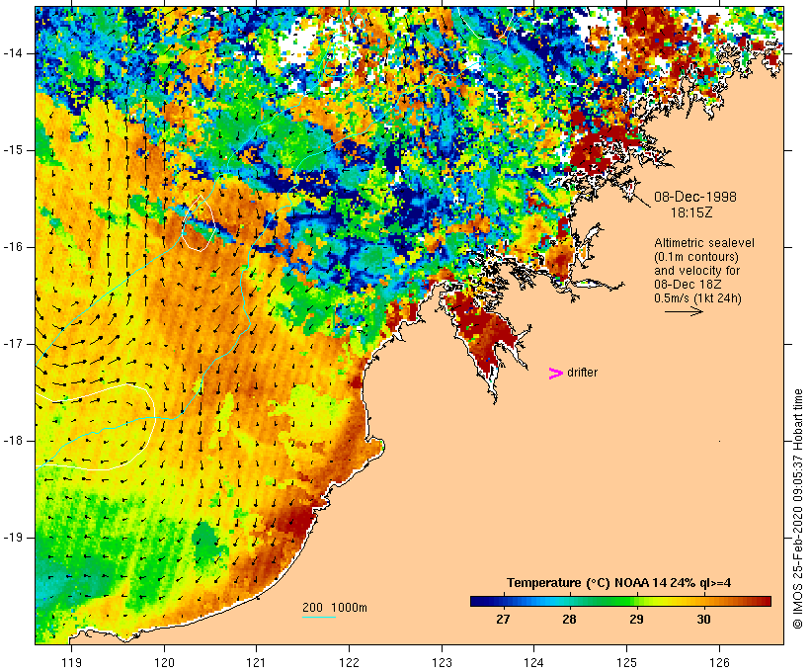
Task: Click the large white sea-level contour loop near -18
Action: click(96, 427)
